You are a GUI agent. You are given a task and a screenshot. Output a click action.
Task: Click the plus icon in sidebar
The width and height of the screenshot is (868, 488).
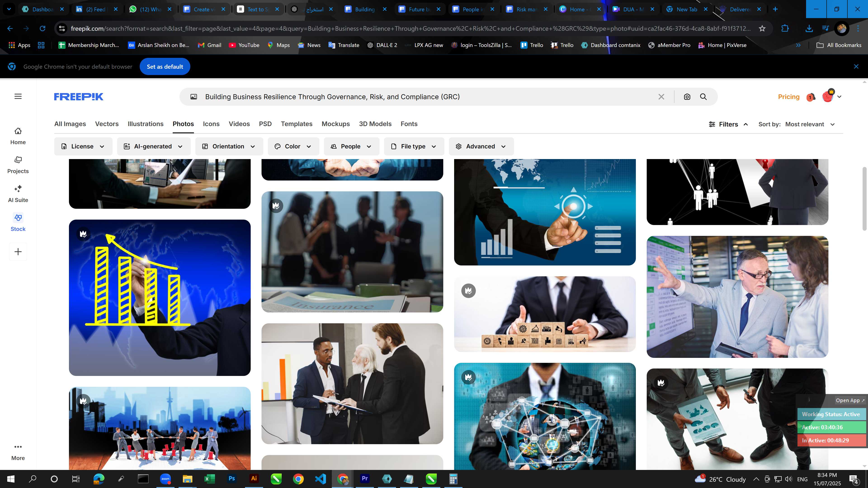(18, 252)
